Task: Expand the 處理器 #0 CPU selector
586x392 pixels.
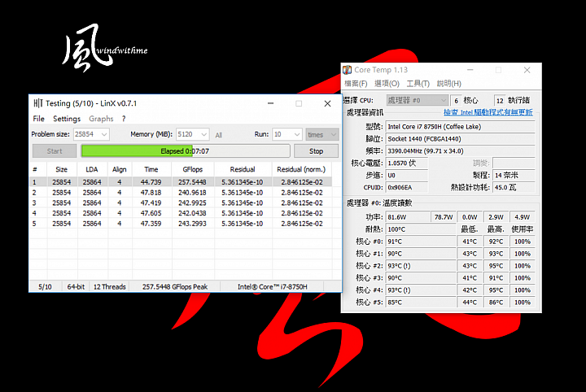Action: [417, 100]
